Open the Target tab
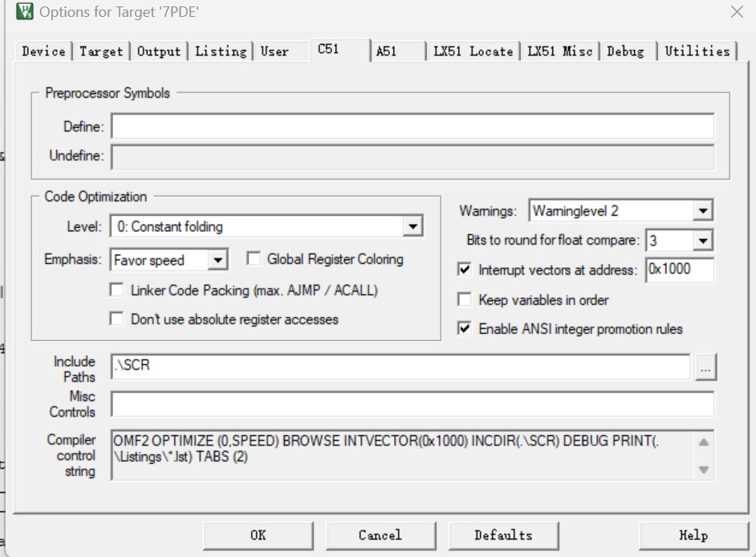 pos(101,51)
